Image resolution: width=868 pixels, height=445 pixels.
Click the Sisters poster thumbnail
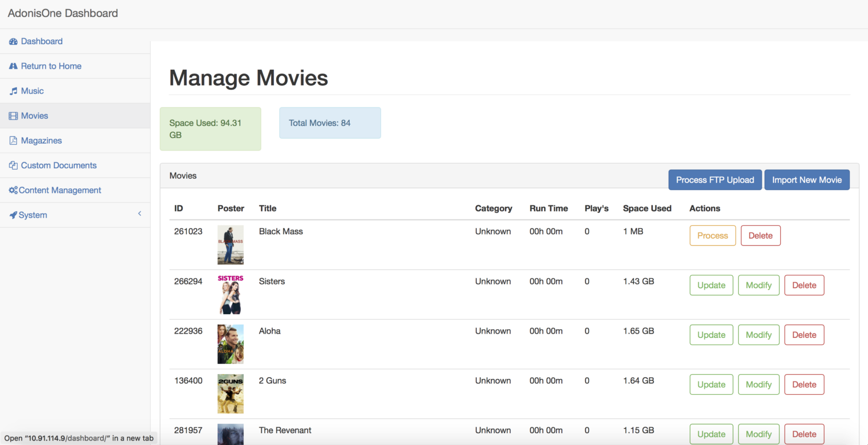coord(231,295)
